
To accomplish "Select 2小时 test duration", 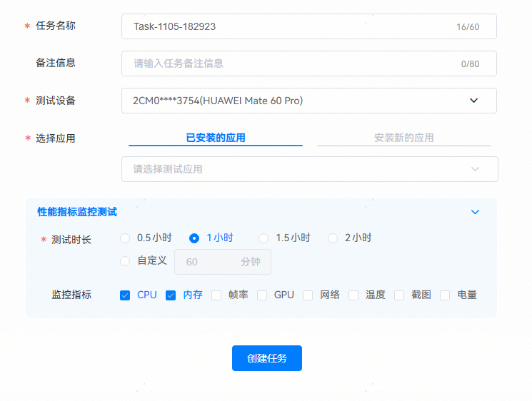I will (x=333, y=238).
